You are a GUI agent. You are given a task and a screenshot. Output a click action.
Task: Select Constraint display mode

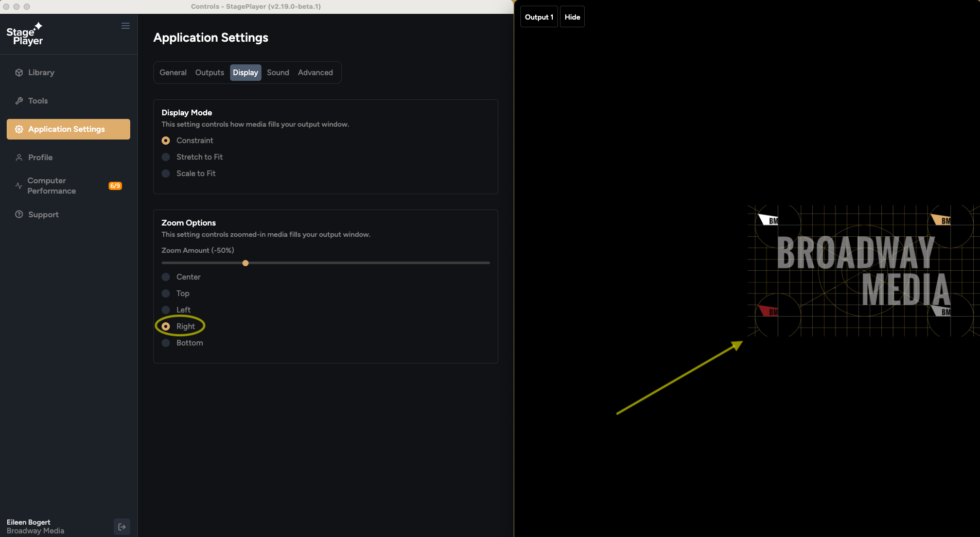[x=166, y=141]
